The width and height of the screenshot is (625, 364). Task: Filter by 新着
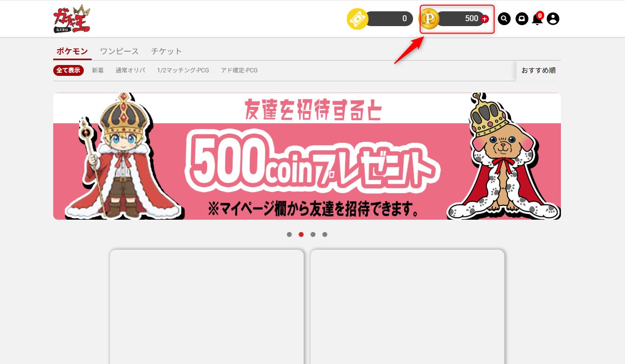98,70
